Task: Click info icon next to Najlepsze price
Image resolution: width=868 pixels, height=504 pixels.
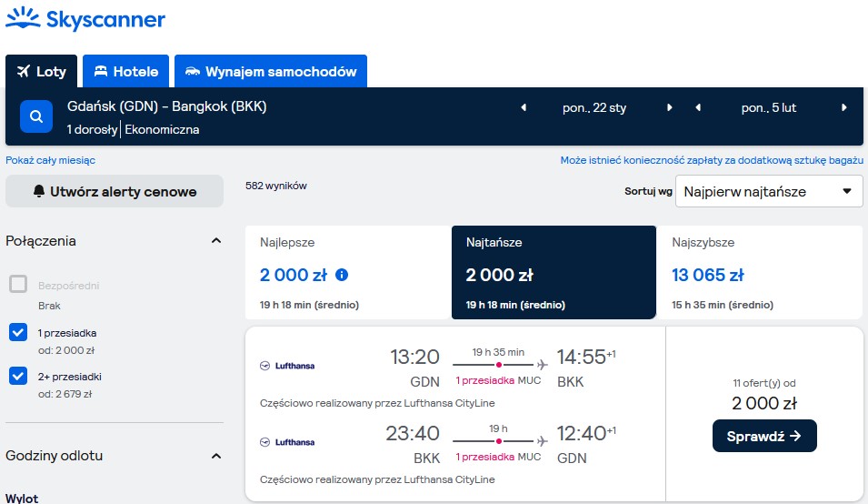Action: pyautogui.click(x=342, y=275)
